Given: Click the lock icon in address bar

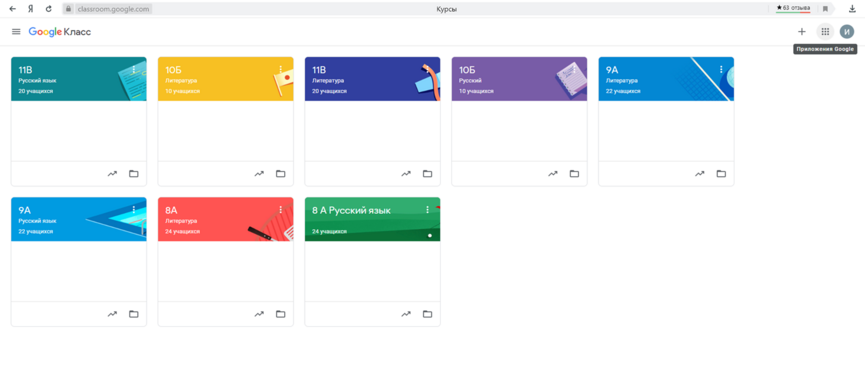Looking at the screenshot, I should pyautogui.click(x=68, y=9).
